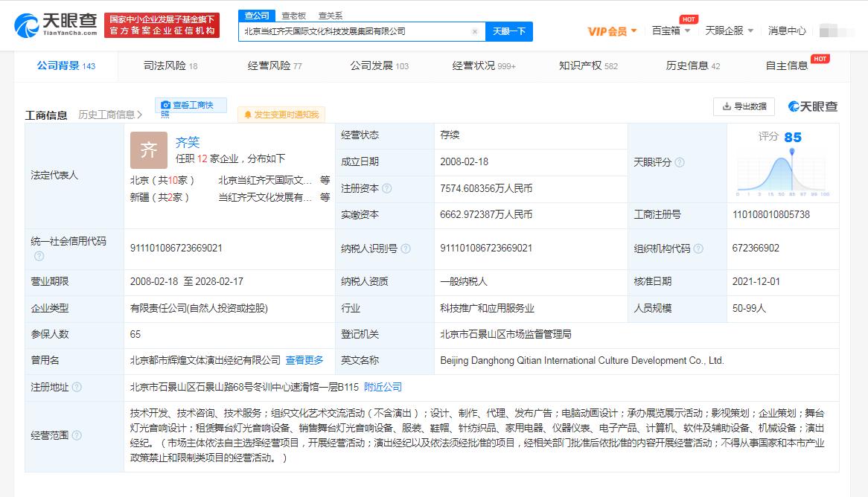The width and height of the screenshot is (868, 497).
Task: Click the industry value 科技推广和应用服务业
Action: (x=487, y=308)
